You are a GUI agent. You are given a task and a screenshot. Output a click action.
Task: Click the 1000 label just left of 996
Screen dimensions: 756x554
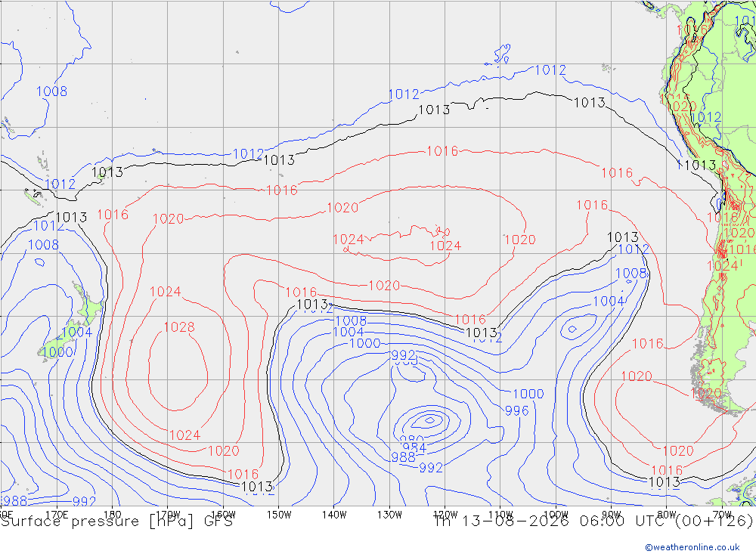point(528,394)
